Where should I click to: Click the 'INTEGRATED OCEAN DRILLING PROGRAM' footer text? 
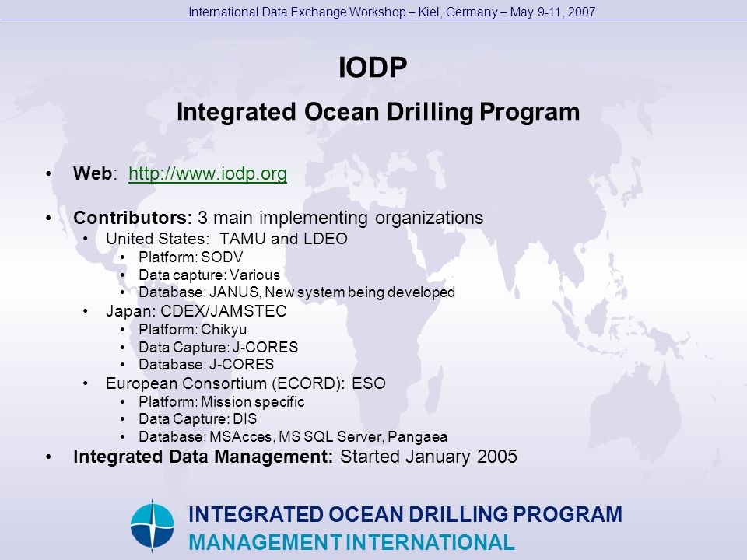click(405, 515)
